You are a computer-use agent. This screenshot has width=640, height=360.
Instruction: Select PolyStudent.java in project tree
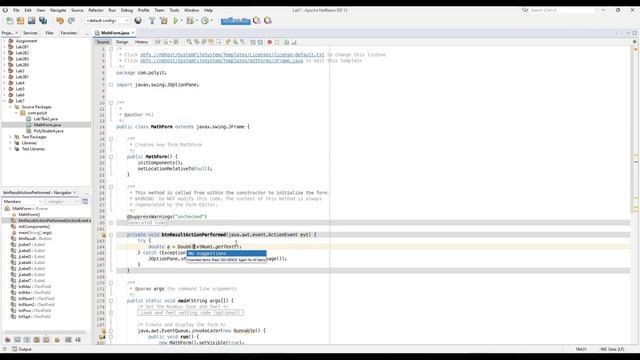tap(49, 131)
